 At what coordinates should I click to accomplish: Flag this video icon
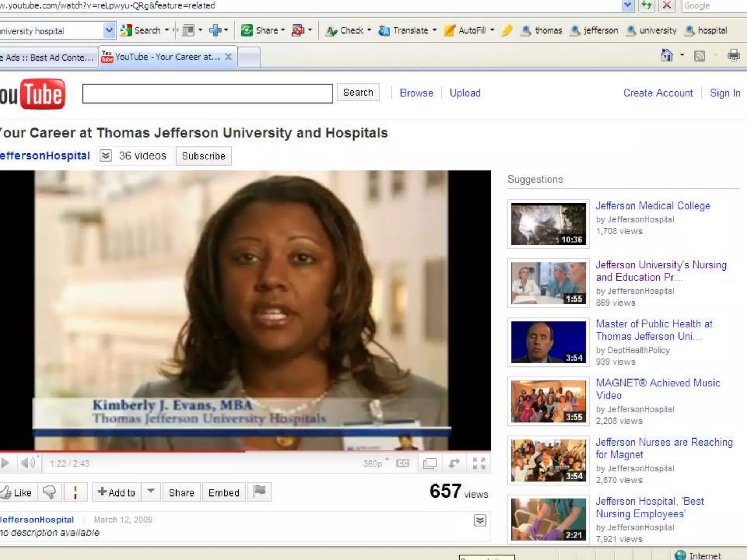(260, 491)
